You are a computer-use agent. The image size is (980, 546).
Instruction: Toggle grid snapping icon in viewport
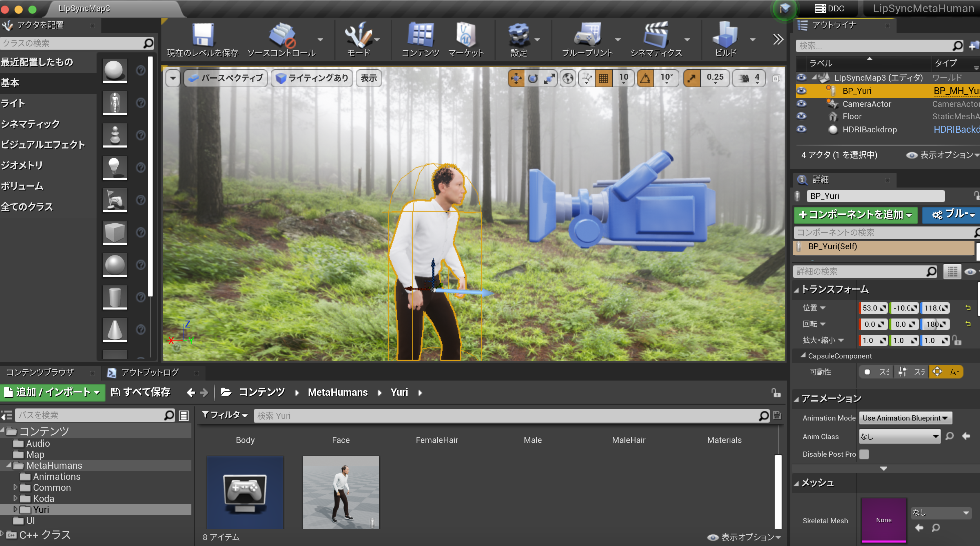click(603, 78)
